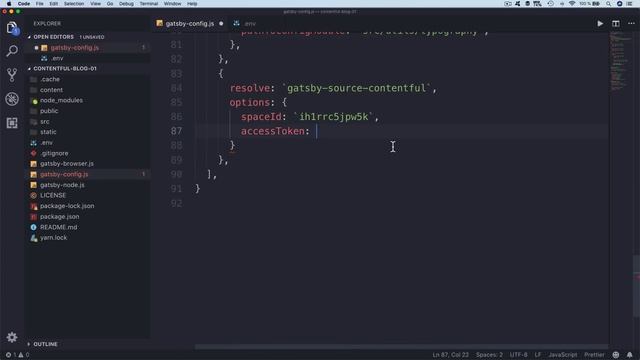Expand the node_modules folder
The image size is (640, 360).
pyautogui.click(x=61, y=100)
